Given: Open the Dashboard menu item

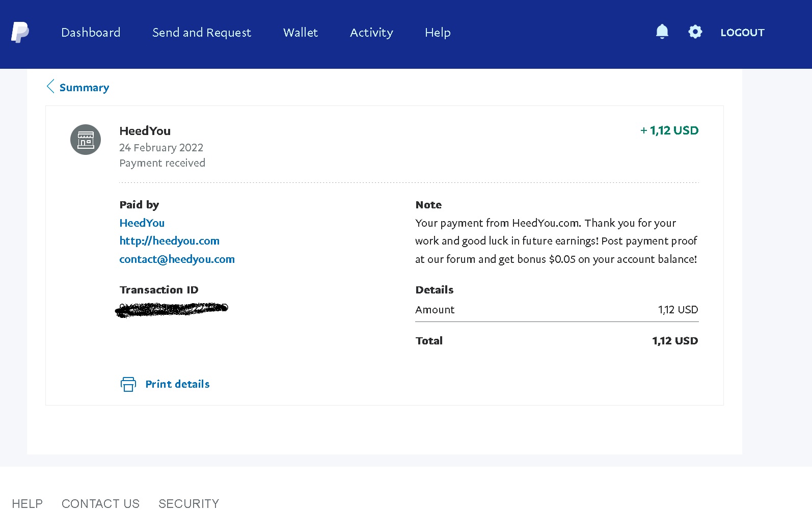Looking at the screenshot, I should click(x=91, y=33).
